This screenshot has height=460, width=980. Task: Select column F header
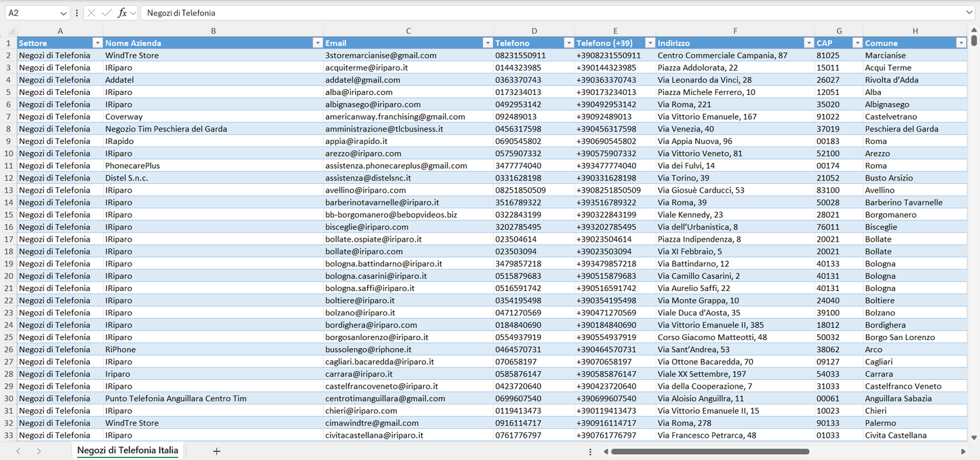735,31
